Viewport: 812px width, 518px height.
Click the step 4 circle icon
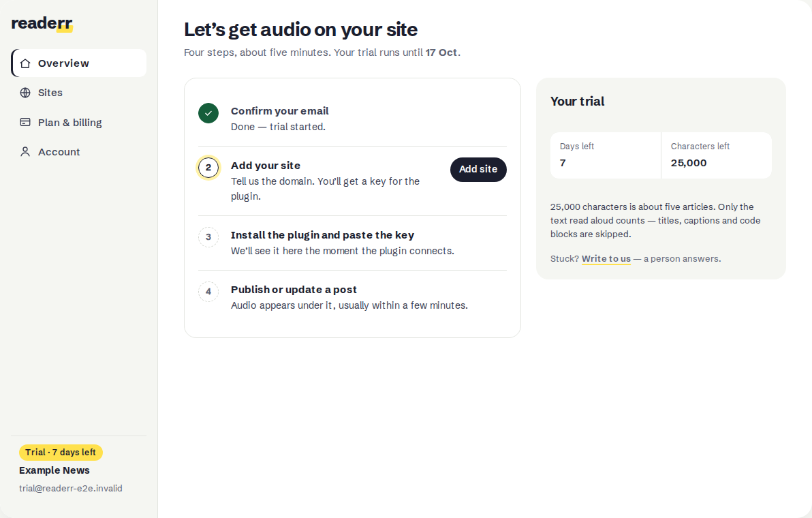point(208,291)
